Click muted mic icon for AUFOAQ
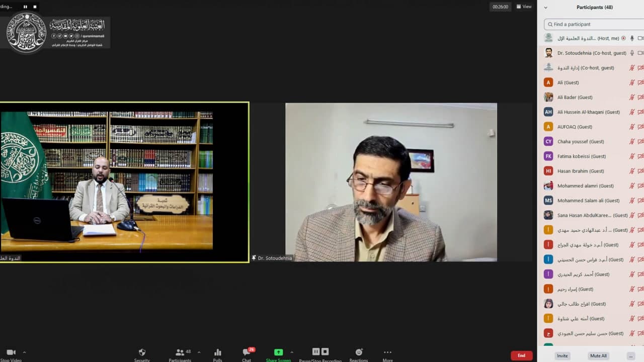The height and width of the screenshot is (362, 644). click(632, 127)
